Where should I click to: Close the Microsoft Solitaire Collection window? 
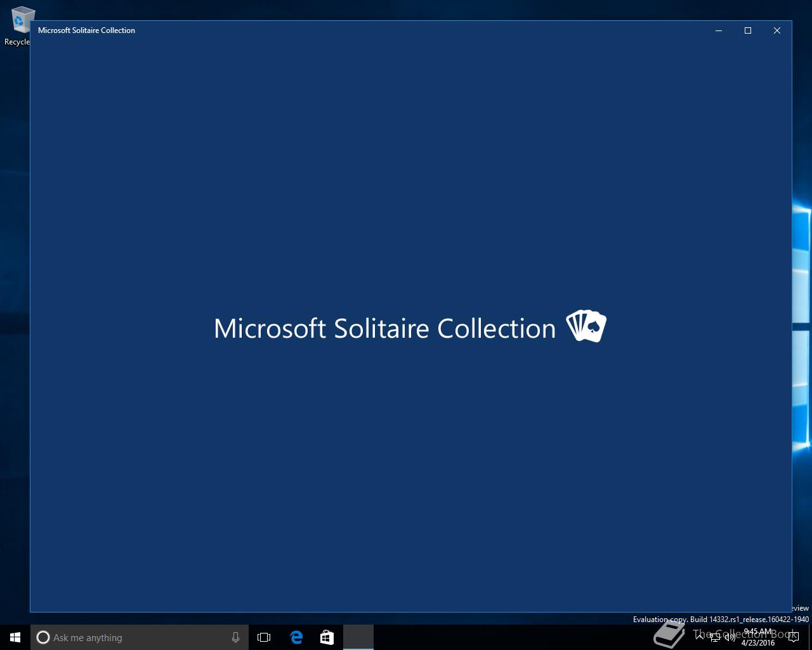click(777, 30)
